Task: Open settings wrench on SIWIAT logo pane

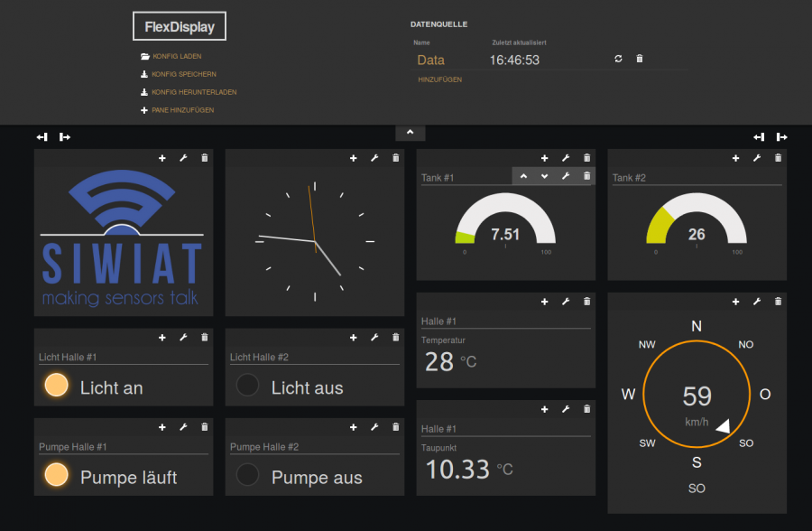Action: (x=183, y=158)
